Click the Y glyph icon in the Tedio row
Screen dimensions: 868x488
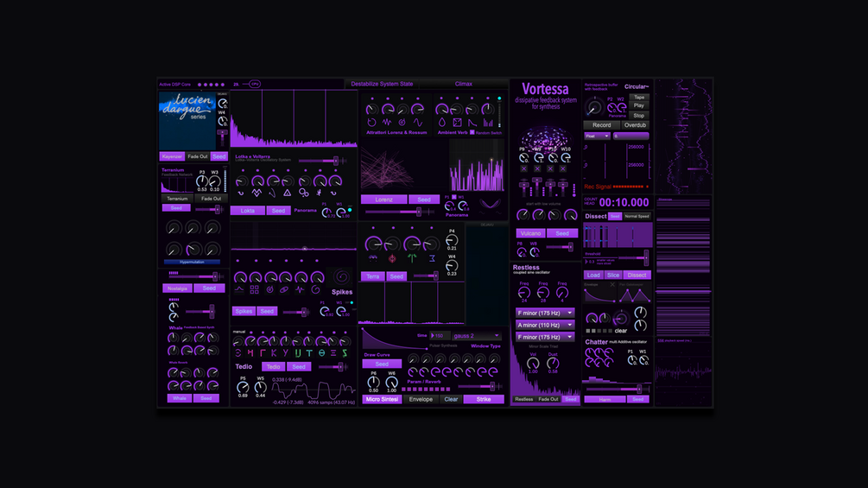point(286,353)
